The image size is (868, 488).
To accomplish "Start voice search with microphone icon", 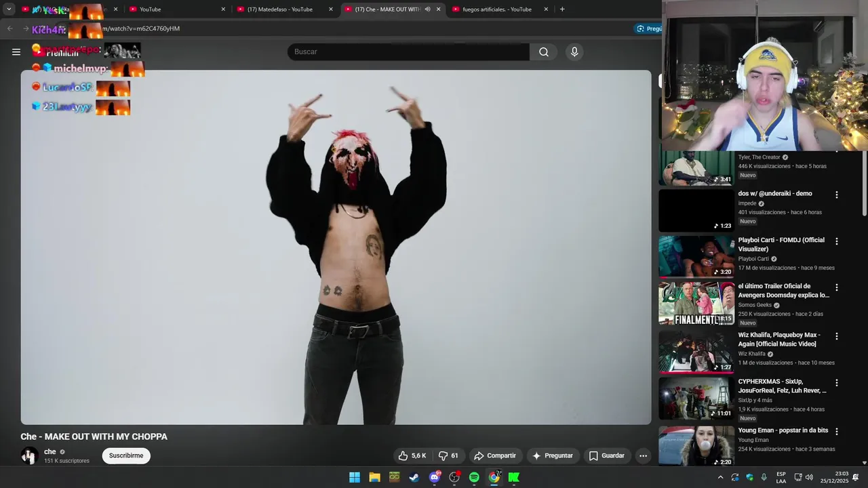I will pyautogui.click(x=574, y=52).
